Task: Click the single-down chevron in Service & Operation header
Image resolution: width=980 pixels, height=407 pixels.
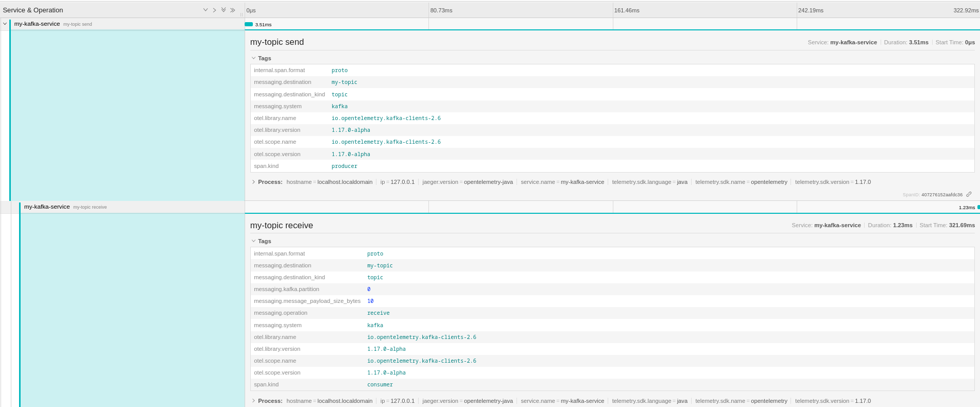Action: (205, 10)
